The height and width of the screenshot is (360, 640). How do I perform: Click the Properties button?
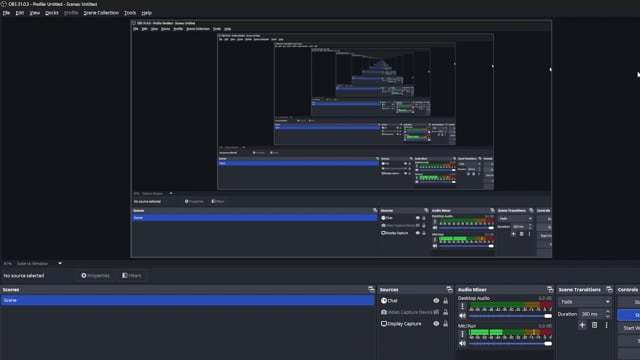click(x=96, y=276)
